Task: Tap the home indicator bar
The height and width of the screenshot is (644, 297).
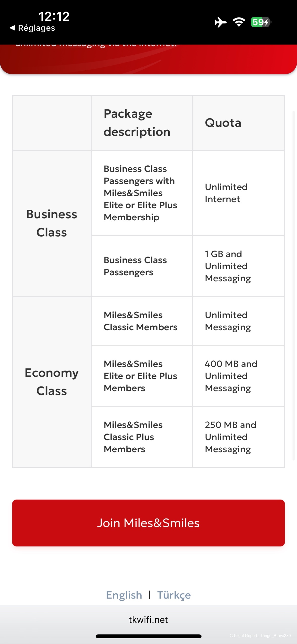Action: [148, 636]
